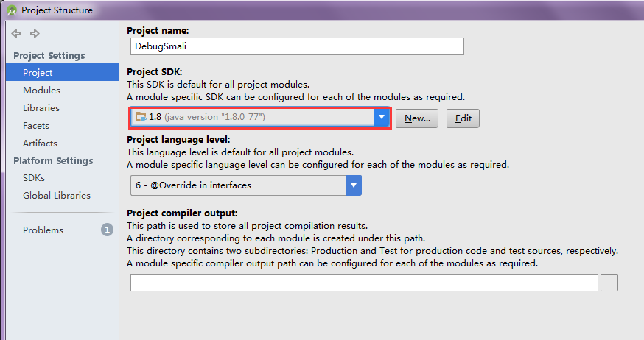Open the Facets settings section
Viewport: 644px width, 340px height.
coord(36,126)
